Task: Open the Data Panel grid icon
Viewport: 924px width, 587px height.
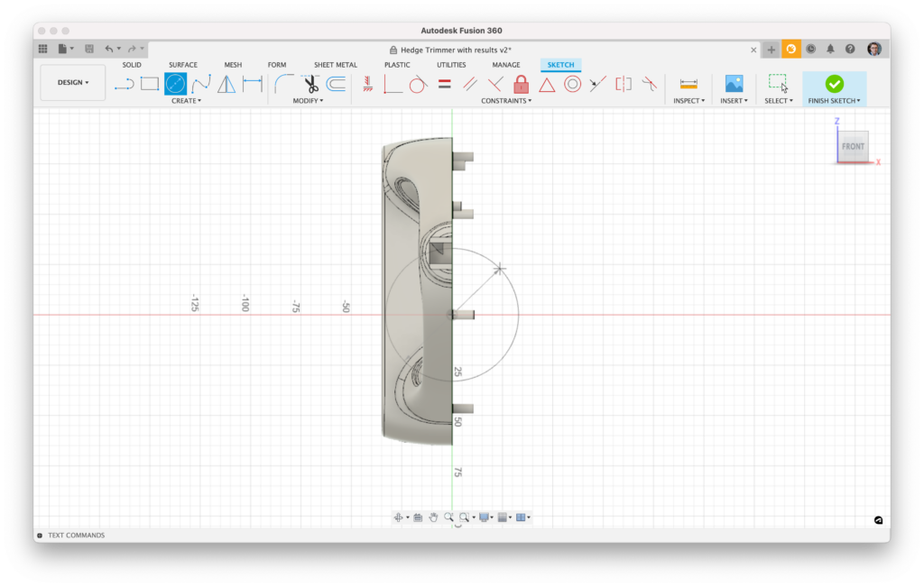Action: click(43, 49)
